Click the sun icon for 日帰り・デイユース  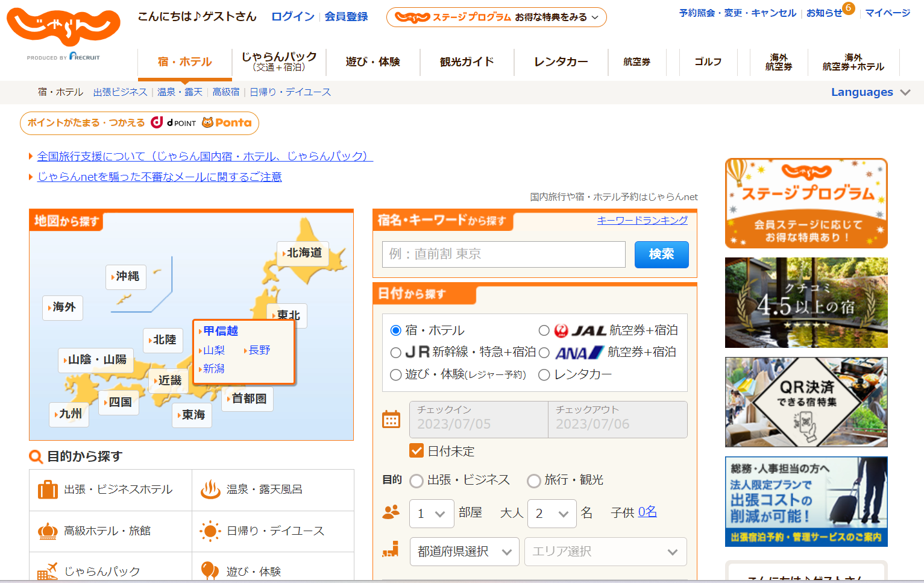click(x=210, y=531)
